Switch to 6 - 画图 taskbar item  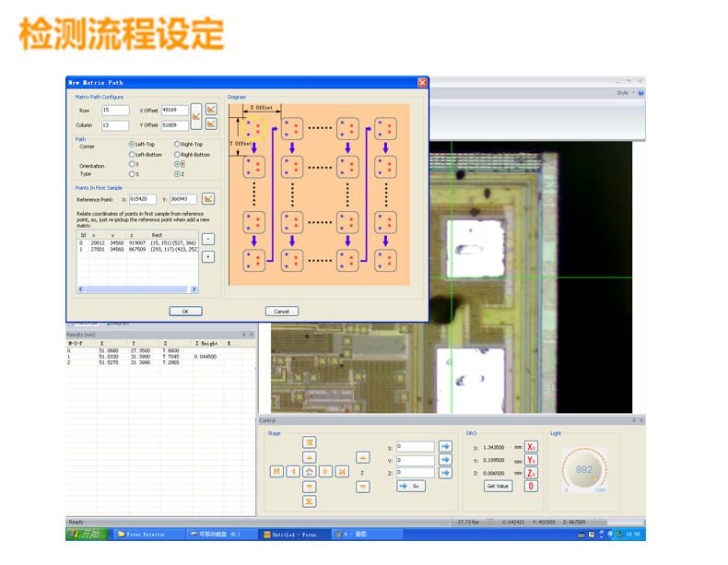click(x=367, y=535)
